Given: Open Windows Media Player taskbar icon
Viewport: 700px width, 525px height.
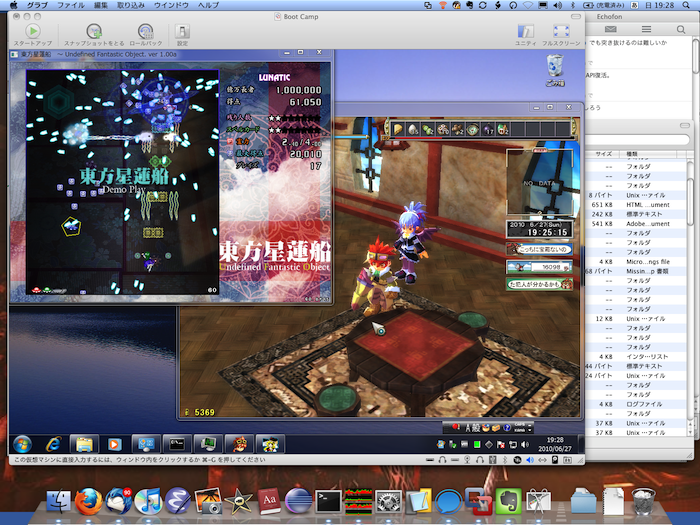Looking at the screenshot, I should tap(114, 444).
